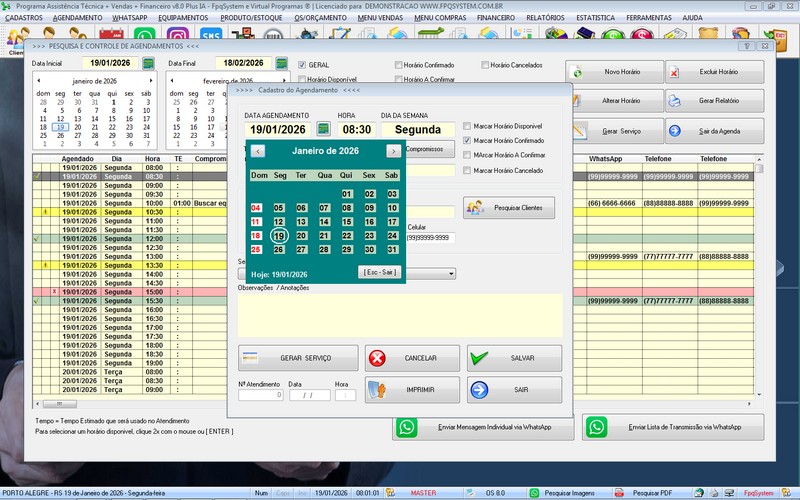Click FpqSystem link in status bar
The image size is (800, 500).
[x=758, y=493]
